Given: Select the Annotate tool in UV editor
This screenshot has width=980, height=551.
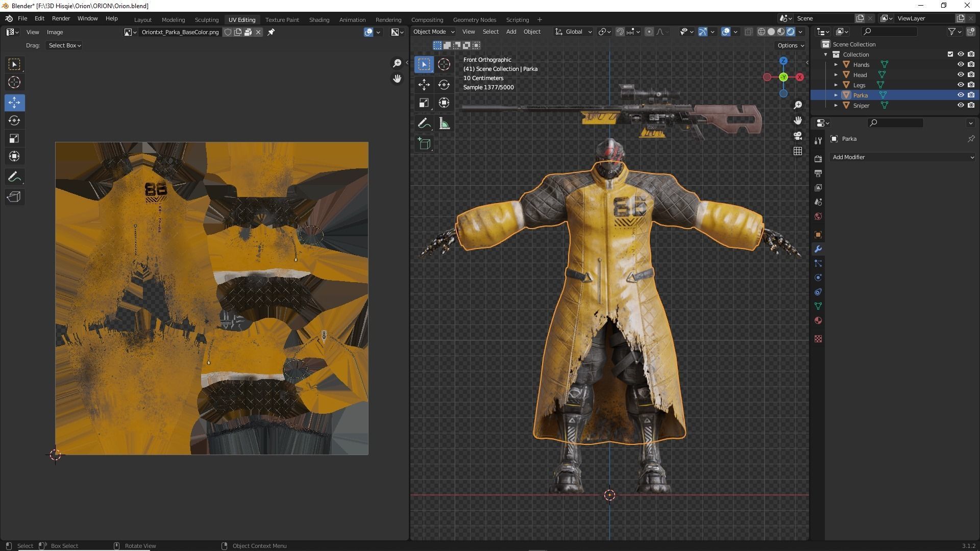Looking at the screenshot, I should point(14,177).
